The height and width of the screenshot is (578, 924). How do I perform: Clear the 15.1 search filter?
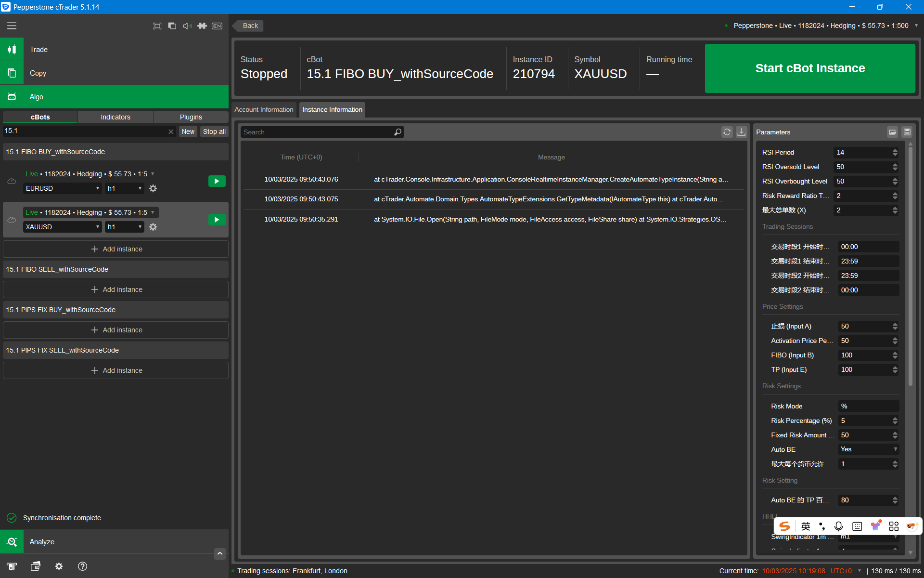click(171, 131)
